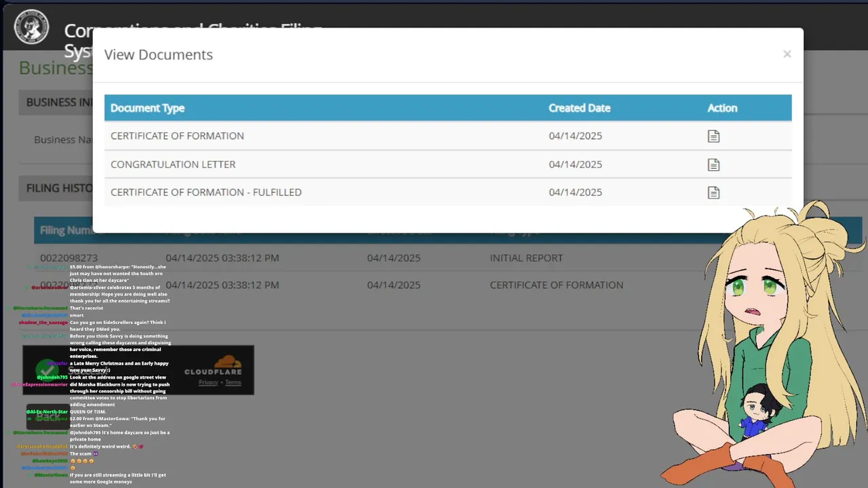Click the green verification checkmark icon
The height and width of the screenshot is (488, 868).
pyautogui.click(x=47, y=370)
